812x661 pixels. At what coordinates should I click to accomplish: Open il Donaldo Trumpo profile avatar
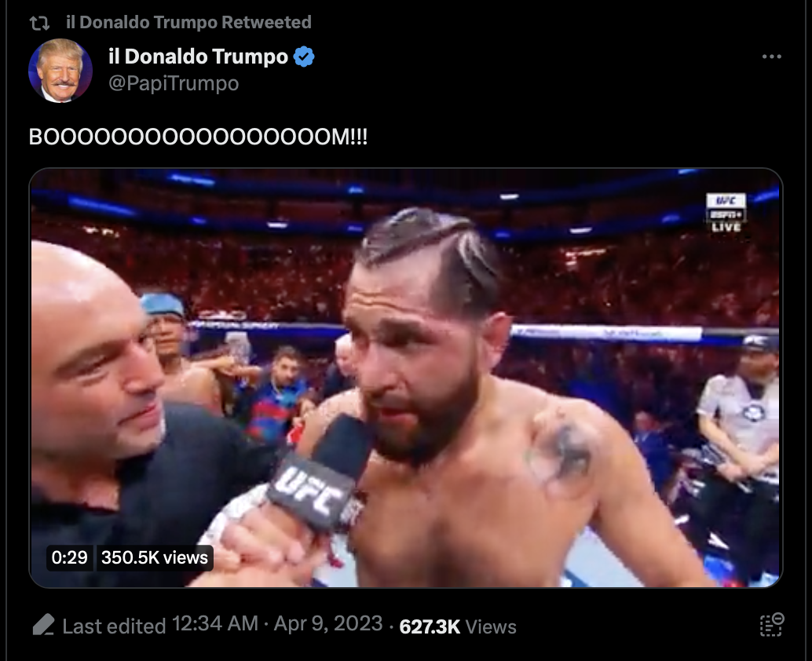pos(60,71)
